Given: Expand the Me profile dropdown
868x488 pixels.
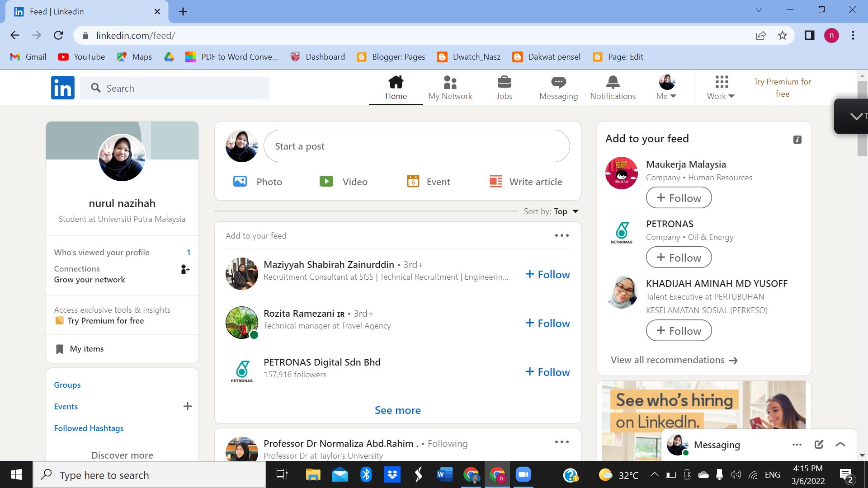Looking at the screenshot, I should click(x=666, y=88).
